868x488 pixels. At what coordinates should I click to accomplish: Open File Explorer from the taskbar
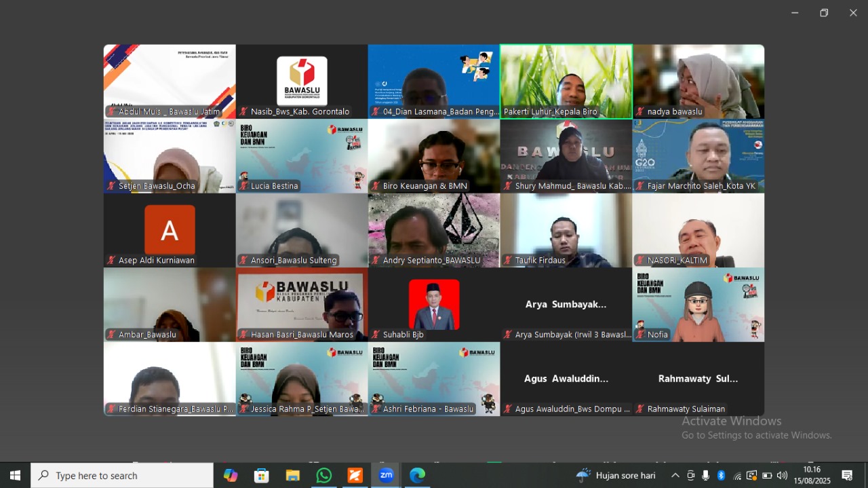click(x=293, y=476)
